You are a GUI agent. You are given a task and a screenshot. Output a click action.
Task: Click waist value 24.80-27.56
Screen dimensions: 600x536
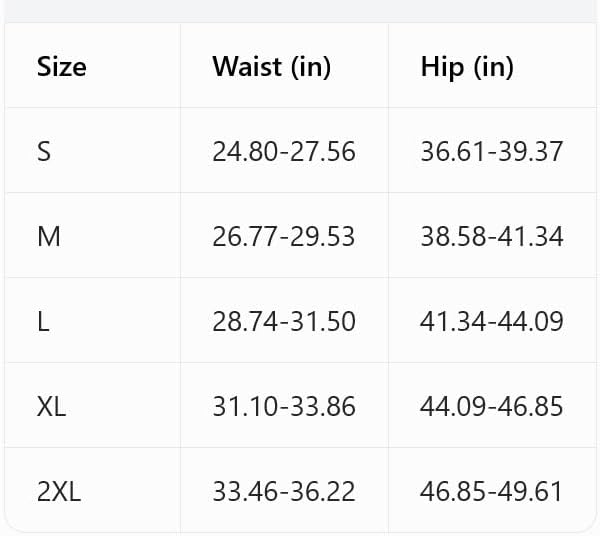[x=284, y=151]
